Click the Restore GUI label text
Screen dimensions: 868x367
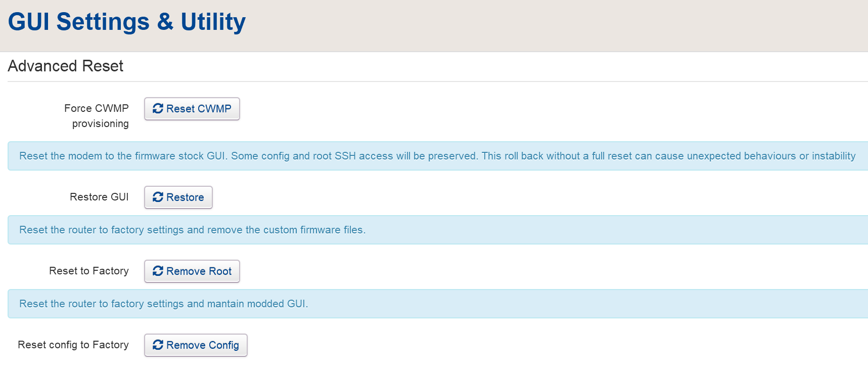pyautogui.click(x=99, y=197)
